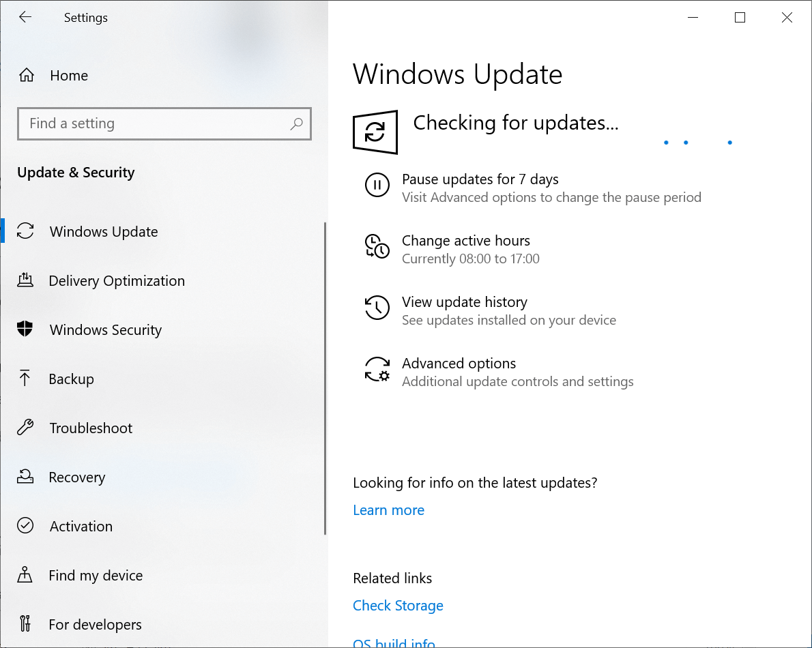
Task: Click the Find my device icon
Action: click(25, 574)
